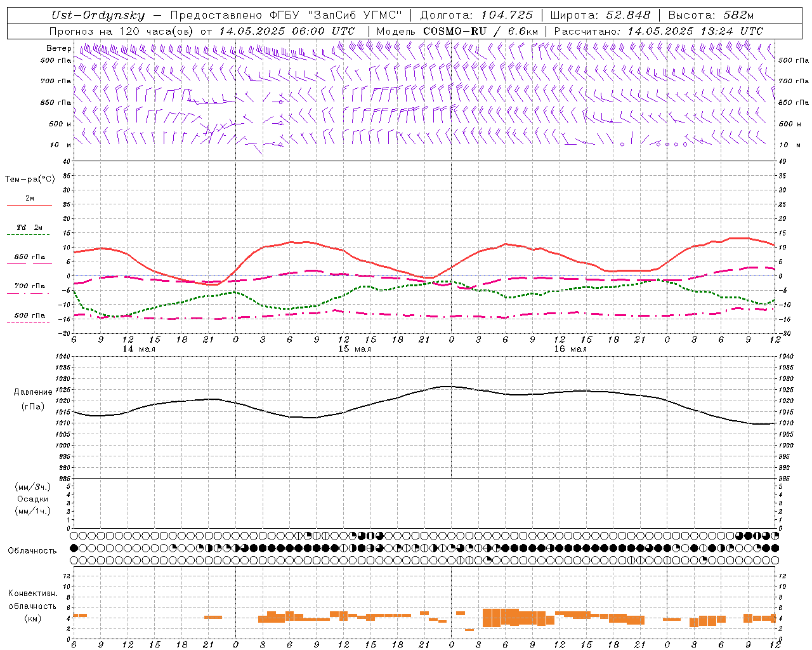Click the first filled cloud circle in middle row
This screenshot has width=812, height=650.
point(74,548)
